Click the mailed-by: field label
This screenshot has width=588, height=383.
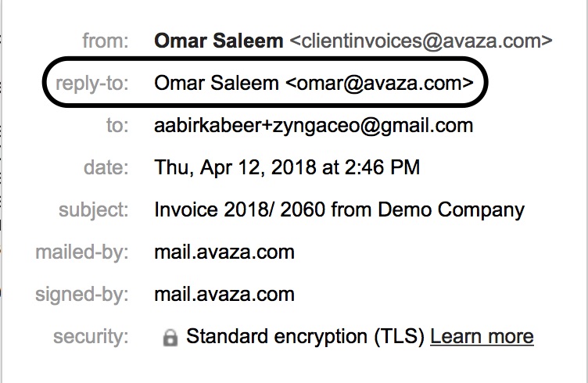(82, 252)
